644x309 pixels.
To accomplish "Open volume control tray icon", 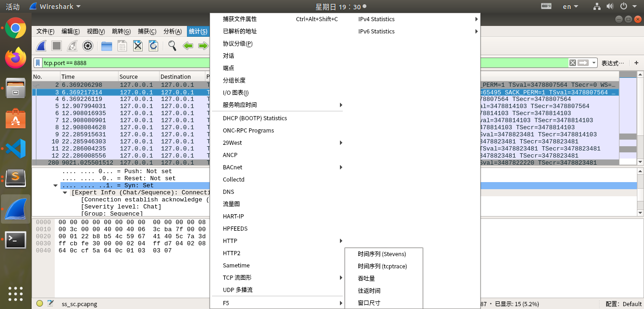I will 610,7.
